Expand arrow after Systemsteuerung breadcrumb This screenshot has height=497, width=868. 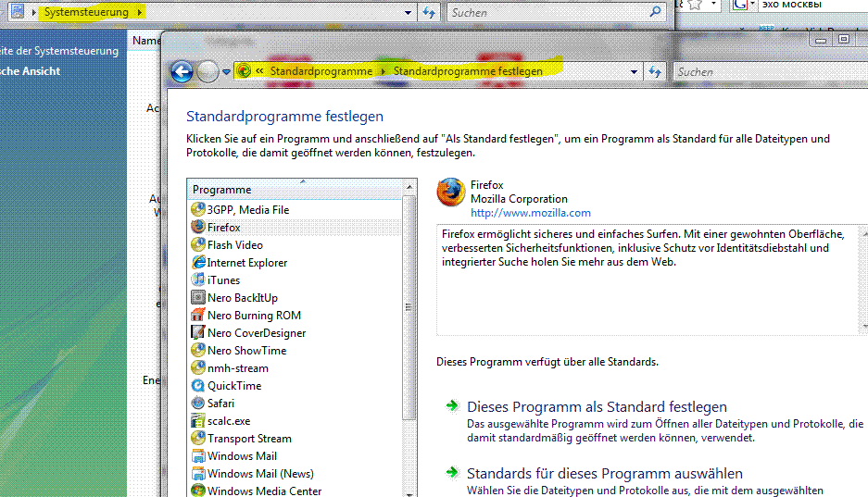139,12
